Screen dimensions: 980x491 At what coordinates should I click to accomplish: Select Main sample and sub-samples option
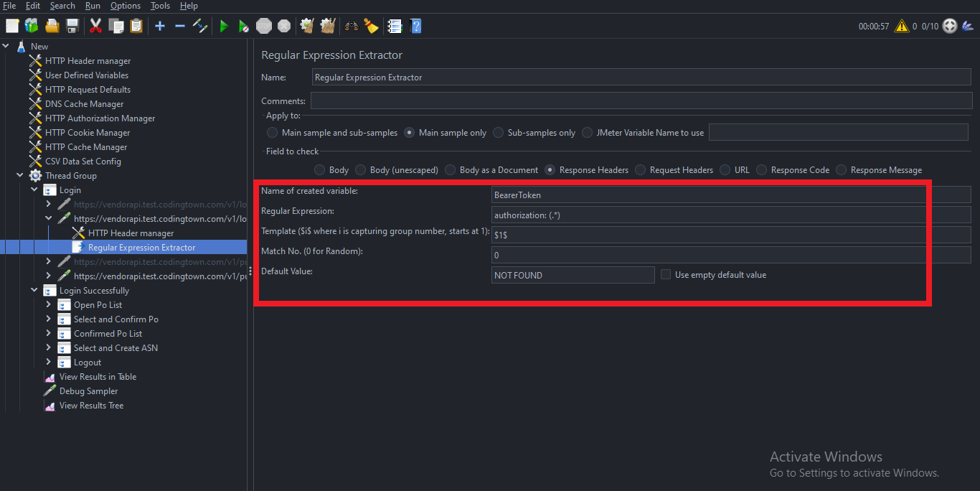(x=272, y=133)
